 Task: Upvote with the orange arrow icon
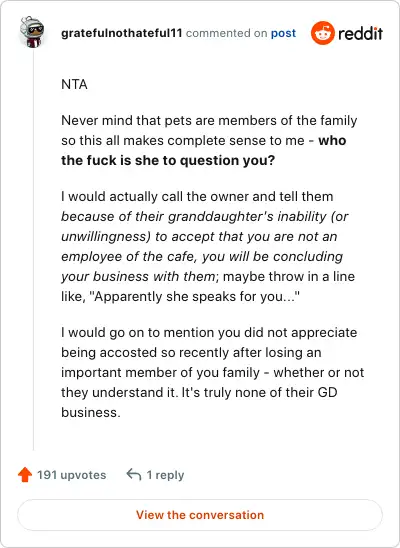click(25, 475)
